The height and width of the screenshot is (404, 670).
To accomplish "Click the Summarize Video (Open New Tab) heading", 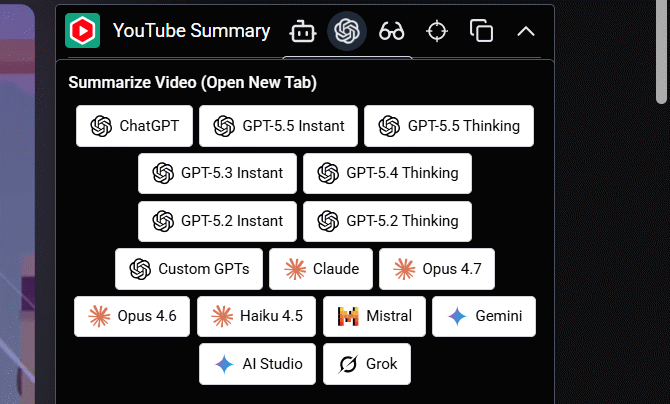I will point(192,83).
